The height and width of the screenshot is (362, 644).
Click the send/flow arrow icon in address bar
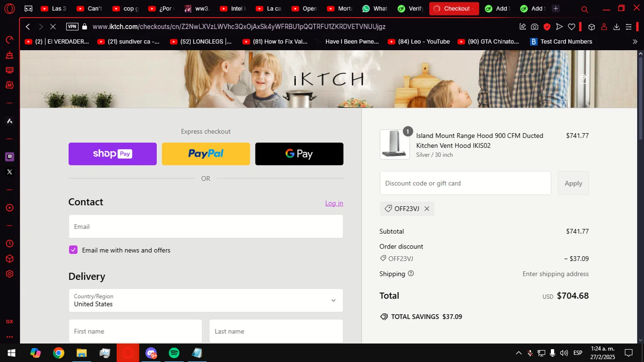559,27
